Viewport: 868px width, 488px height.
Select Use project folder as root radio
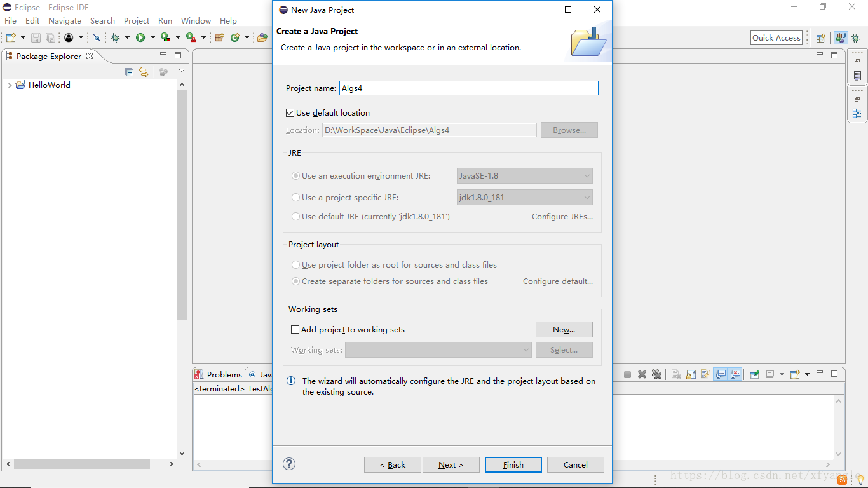tap(295, 264)
